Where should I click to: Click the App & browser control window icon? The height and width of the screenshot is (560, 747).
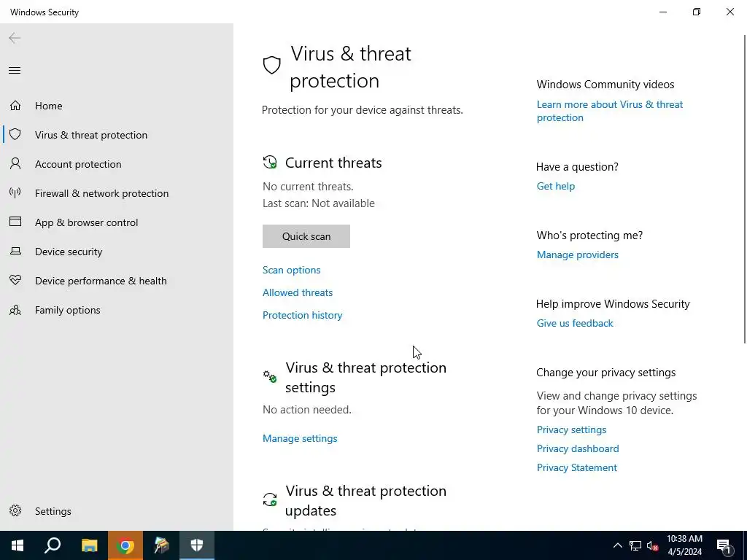pos(15,222)
